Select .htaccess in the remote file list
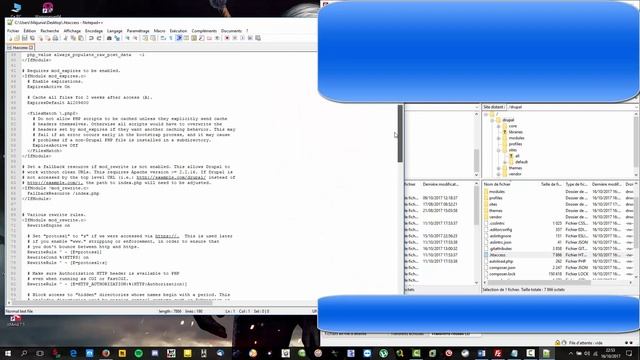Image resolution: width=640 pixels, height=360 pixels. (497, 255)
